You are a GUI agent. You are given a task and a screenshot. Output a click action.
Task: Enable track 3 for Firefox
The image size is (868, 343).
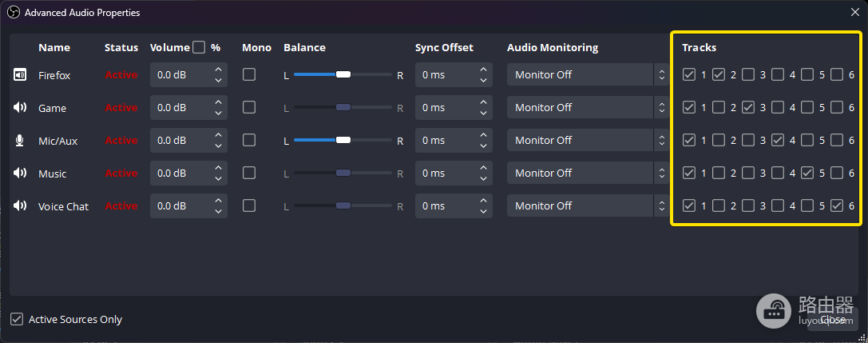click(x=748, y=74)
